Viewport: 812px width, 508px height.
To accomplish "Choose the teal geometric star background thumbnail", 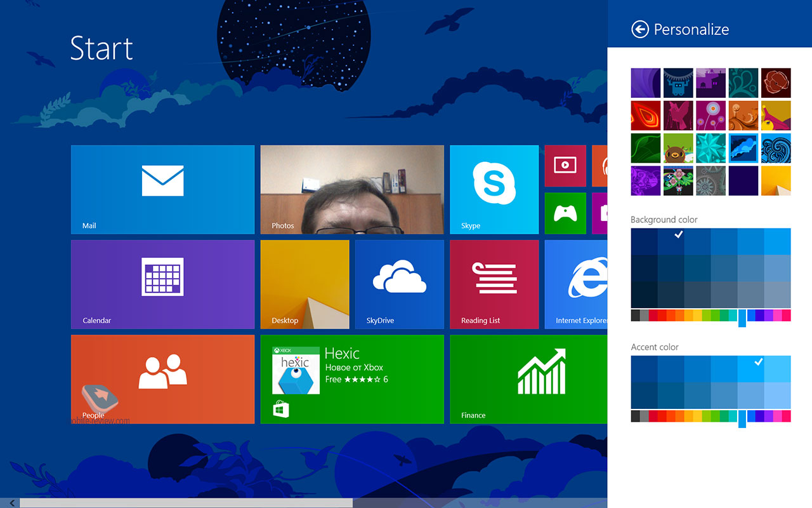I will click(x=710, y=148).
